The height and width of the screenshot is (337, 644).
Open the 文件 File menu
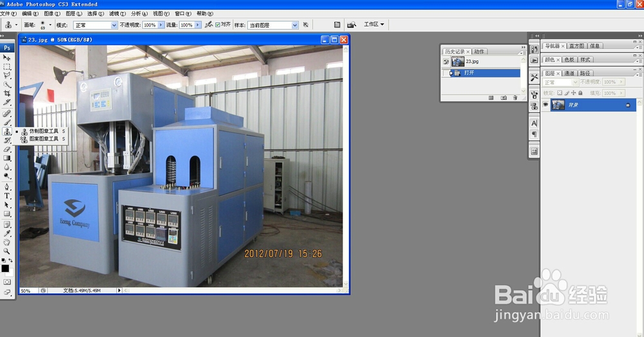tap(8, 14)
